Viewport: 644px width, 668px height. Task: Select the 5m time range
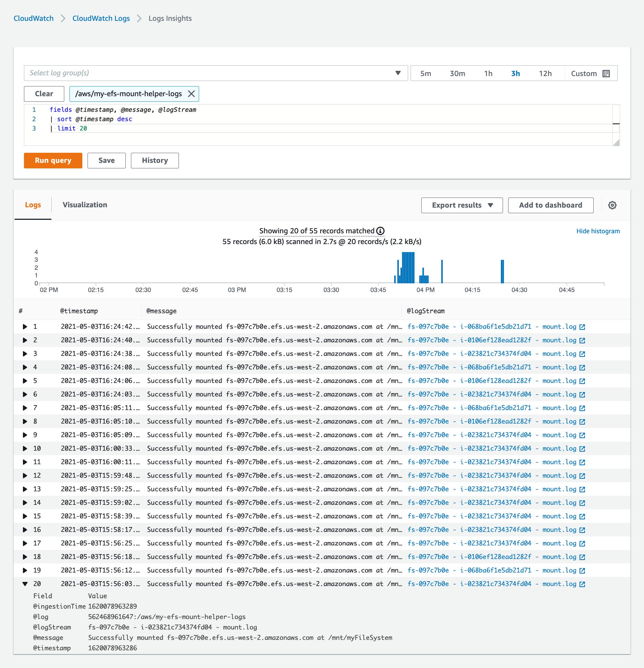pos(426,73)
